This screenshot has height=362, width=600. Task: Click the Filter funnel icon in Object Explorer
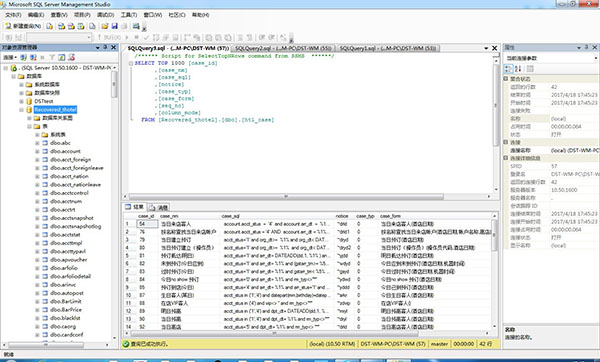pyautogui.click(x=52, y=57)
